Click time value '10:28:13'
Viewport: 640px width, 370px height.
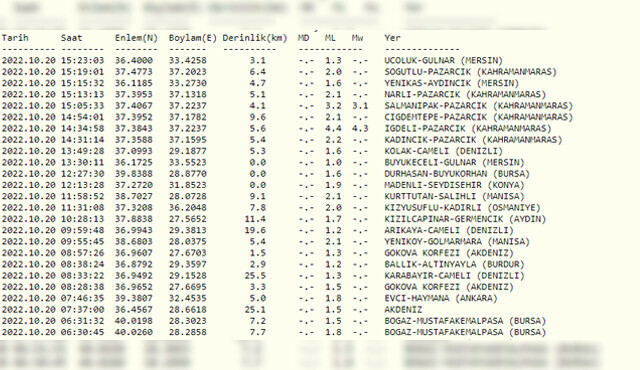(x=82, y=219)
